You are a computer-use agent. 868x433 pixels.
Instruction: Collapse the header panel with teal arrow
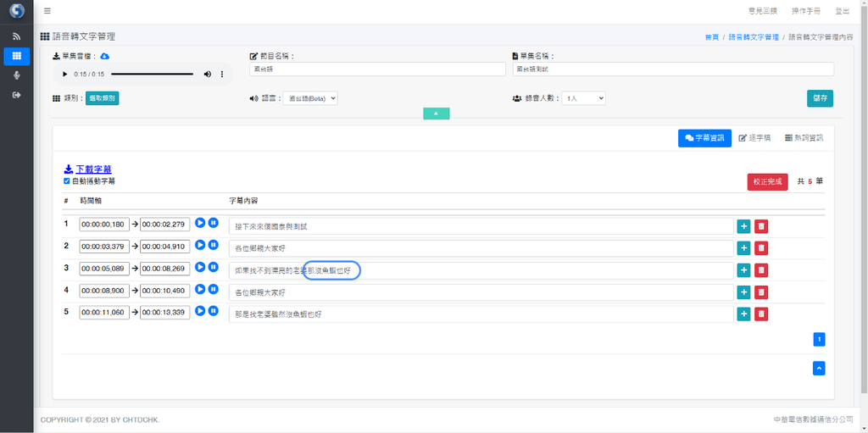(x=437, y=113)
